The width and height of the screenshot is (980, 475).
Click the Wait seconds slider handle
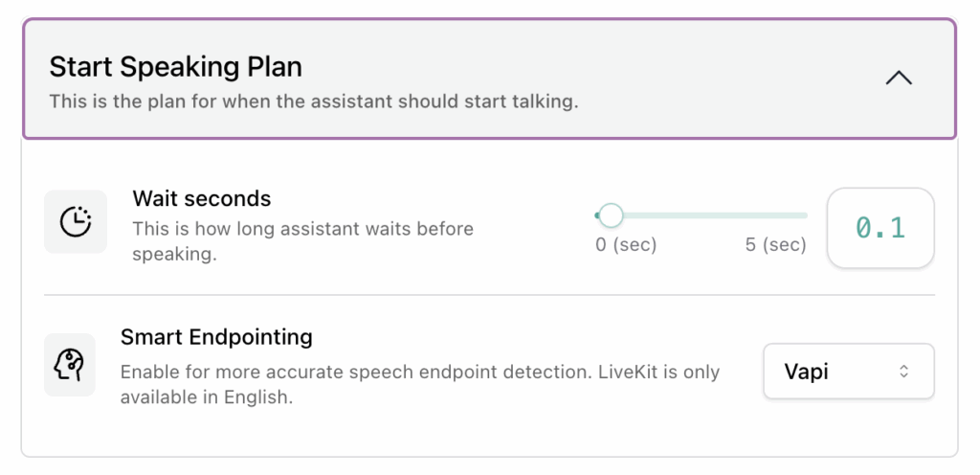point(610,215)
